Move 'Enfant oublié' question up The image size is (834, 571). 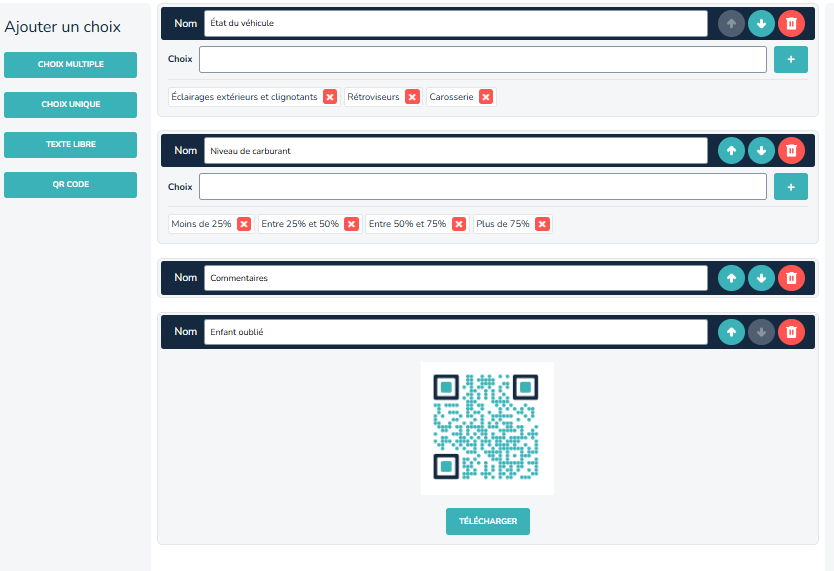tap(732, 332)
